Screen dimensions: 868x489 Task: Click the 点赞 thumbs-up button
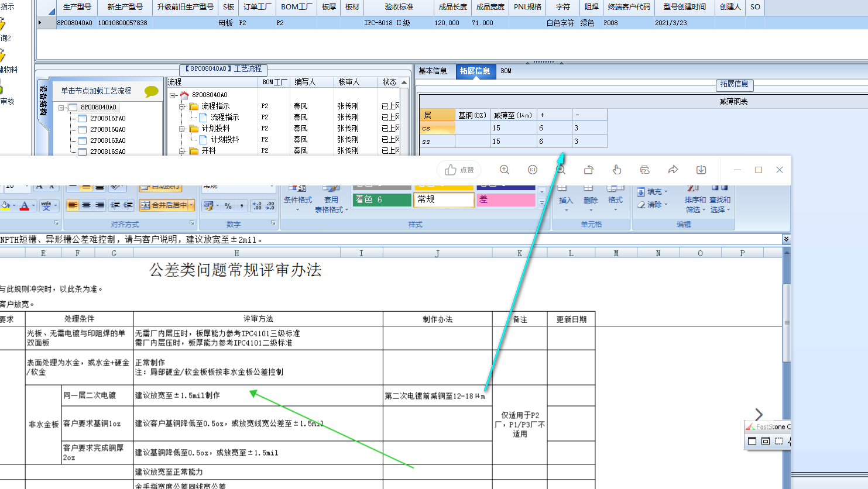point(459,170)
